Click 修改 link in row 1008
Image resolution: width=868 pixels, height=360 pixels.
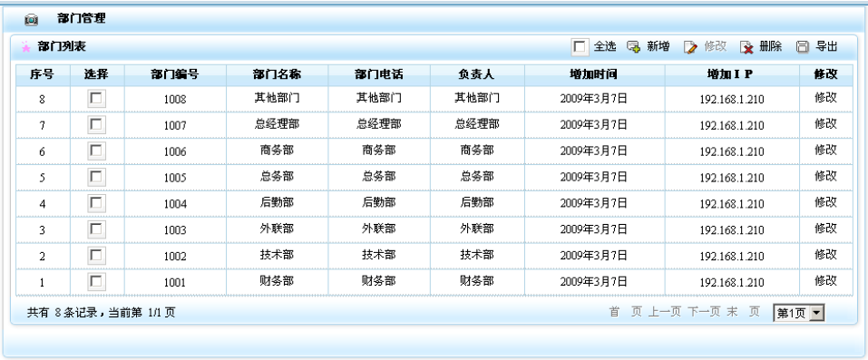tap(825, 97)
